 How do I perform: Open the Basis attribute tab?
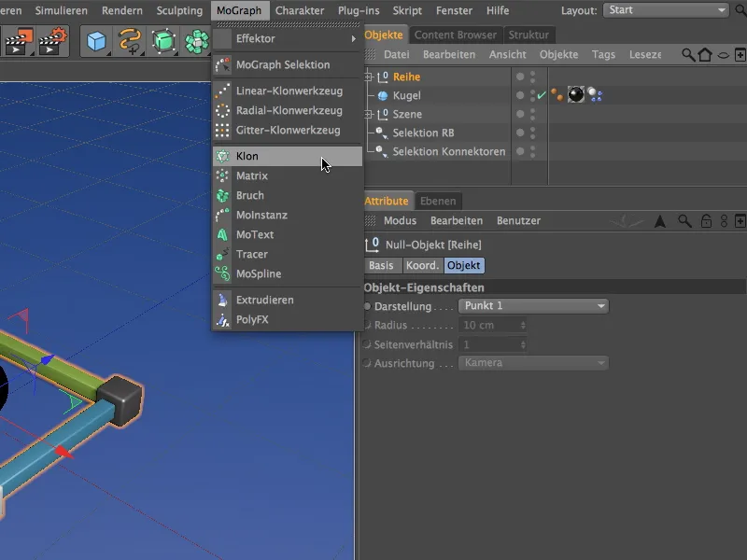coord(381,265)
